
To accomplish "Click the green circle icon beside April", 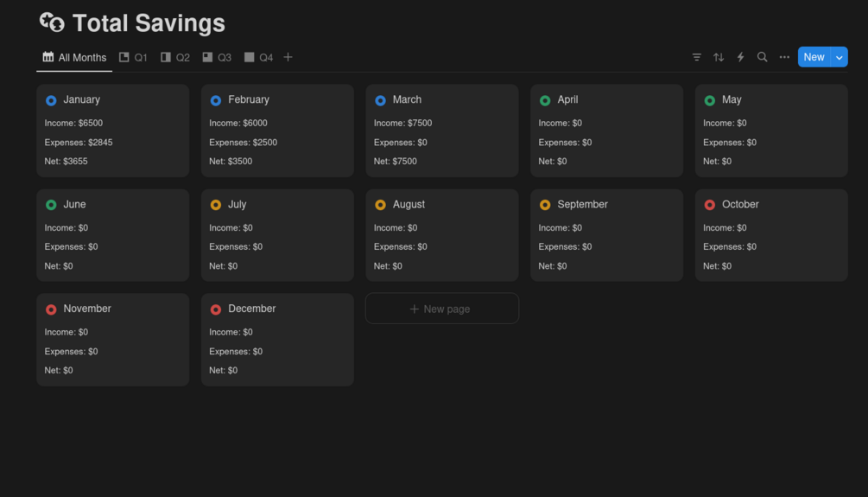I will (x=545, y=100).
